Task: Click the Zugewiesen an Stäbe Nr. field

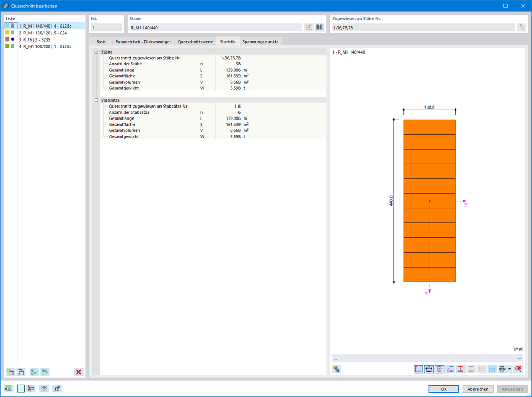Action: pos(423,28)
